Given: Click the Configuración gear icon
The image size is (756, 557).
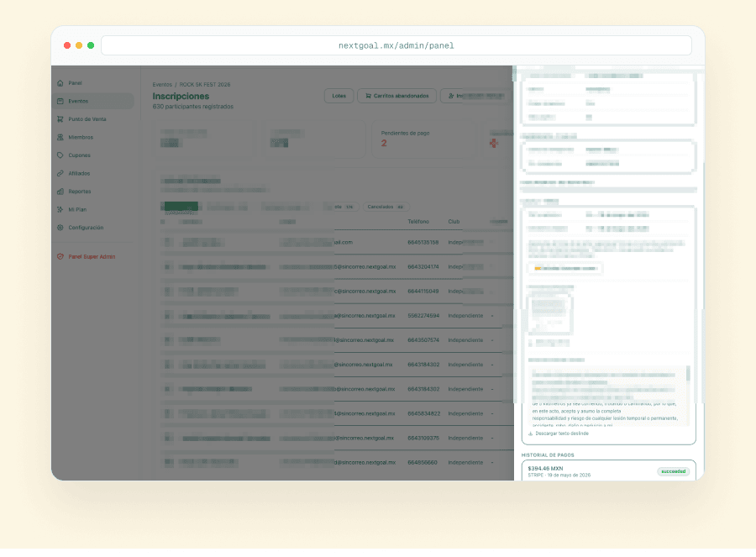Looking at the screenshot, I should pos(60,228).
